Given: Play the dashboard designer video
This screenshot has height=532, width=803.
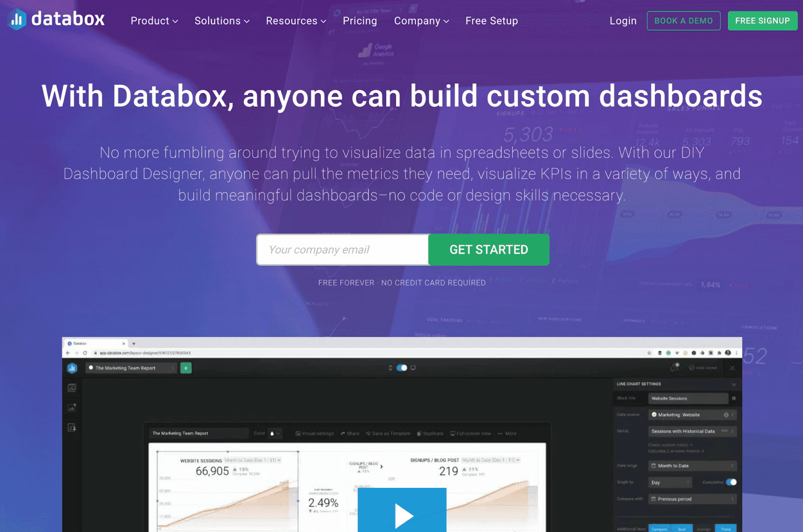Looking at the screenshot, I should pos(402,510).
